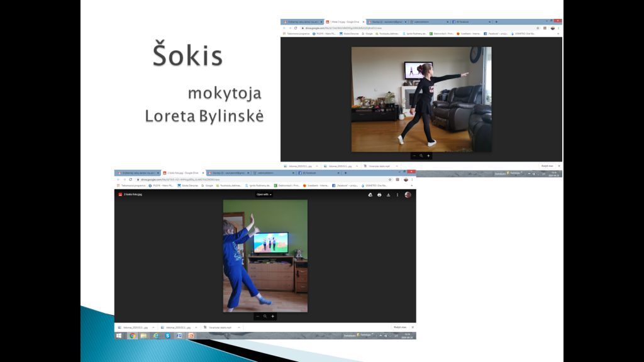Screen dimensions: 644x362
Task: Open PowerPoint from the taskbar
Action: click(x=191, y=336)
